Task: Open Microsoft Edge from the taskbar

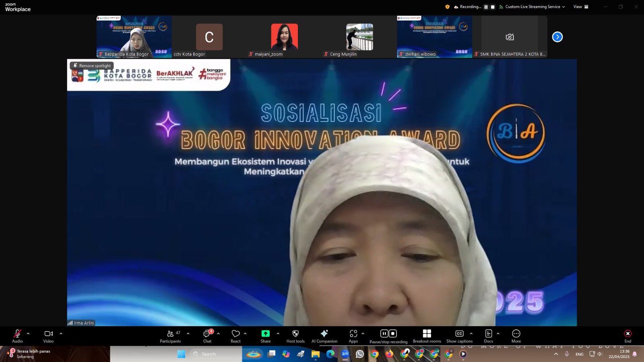Action: [x=330, y=354]
